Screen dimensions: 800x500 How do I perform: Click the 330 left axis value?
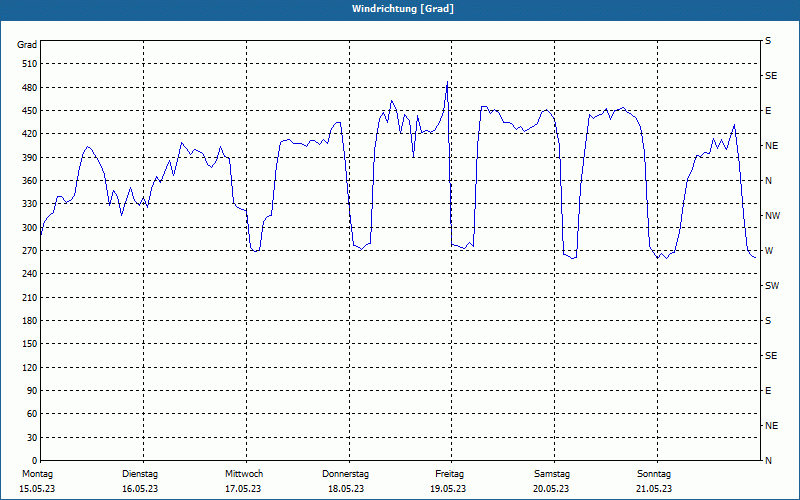point(30,204)
